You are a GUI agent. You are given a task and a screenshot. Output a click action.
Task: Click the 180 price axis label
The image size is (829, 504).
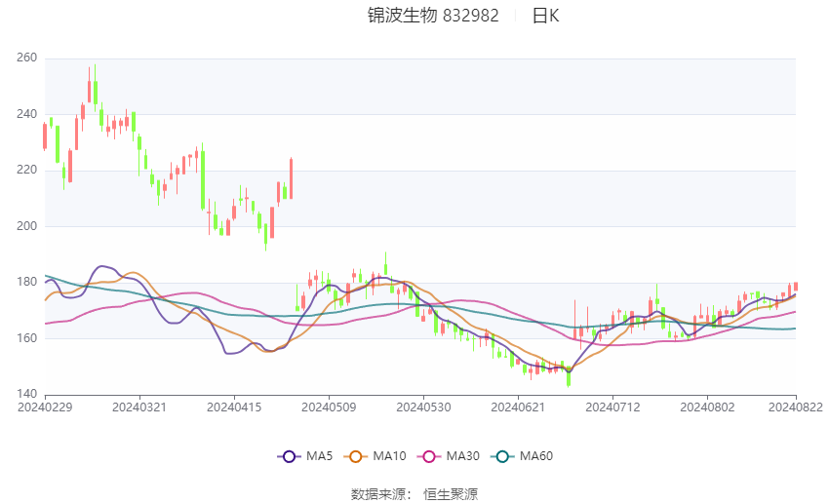coord(27,282)
